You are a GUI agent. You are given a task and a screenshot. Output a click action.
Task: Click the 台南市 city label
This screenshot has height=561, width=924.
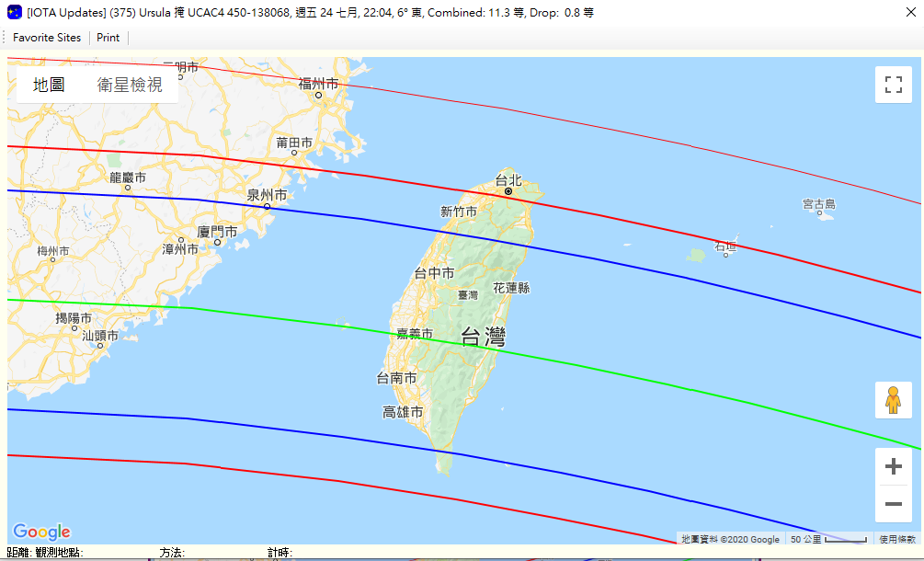point(396,378)
